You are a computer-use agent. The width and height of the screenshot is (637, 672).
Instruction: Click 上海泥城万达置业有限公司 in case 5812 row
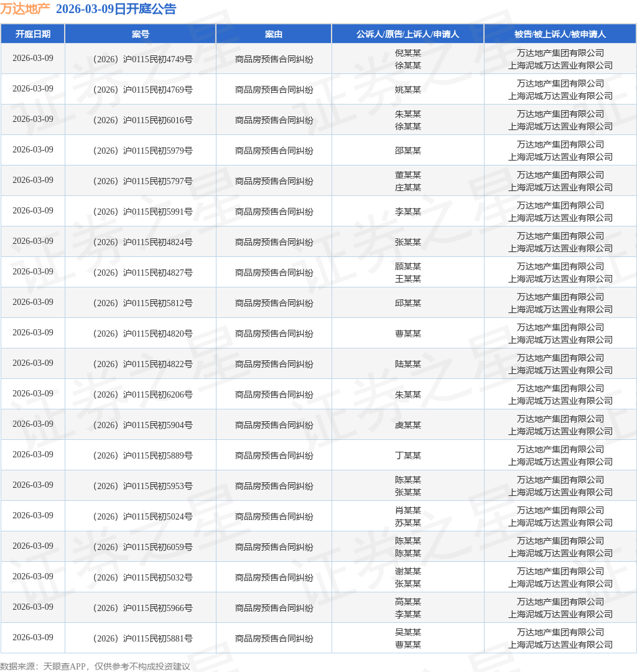(560, 309)
